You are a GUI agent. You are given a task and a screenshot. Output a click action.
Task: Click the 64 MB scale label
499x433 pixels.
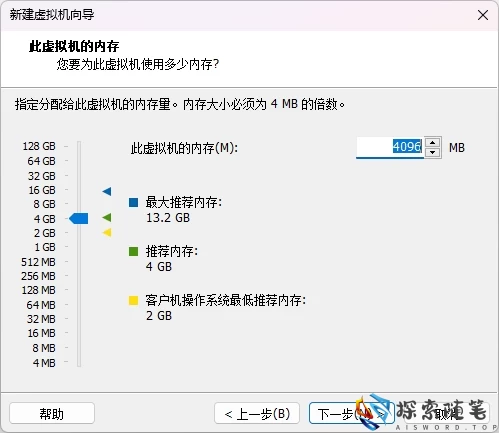(41, 305)
